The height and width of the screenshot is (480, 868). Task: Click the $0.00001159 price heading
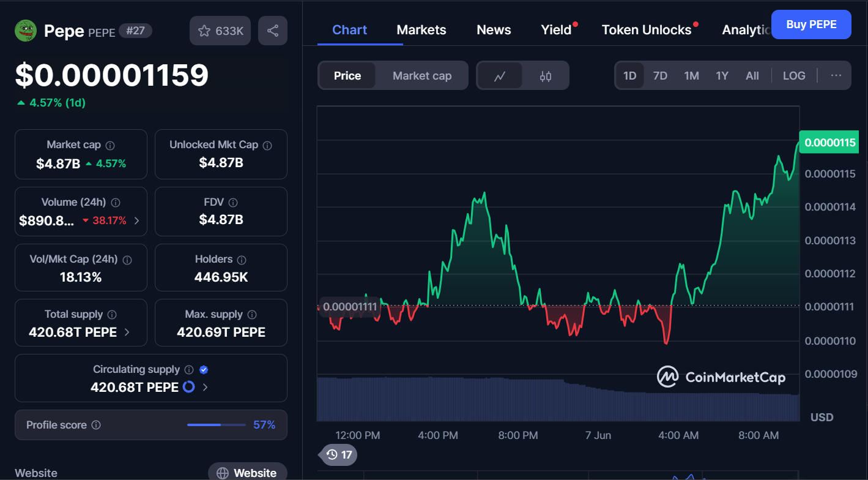(x=112, y=75)
